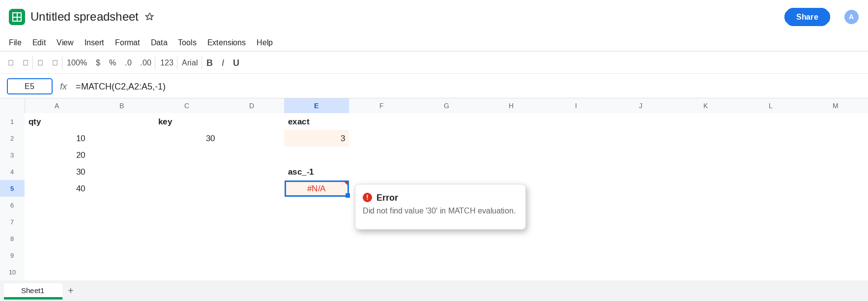This screenshot has width=868, height=301.
Task: Decrease decimal places button
Action: (128, 62)
